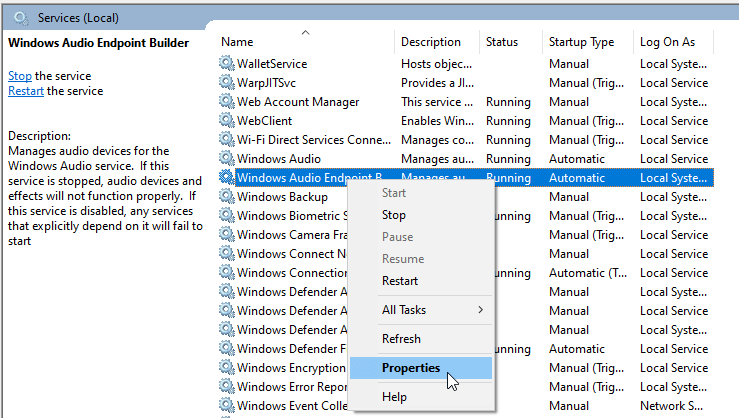
Task: Select Help in the context menu
Action: [394, 397]
